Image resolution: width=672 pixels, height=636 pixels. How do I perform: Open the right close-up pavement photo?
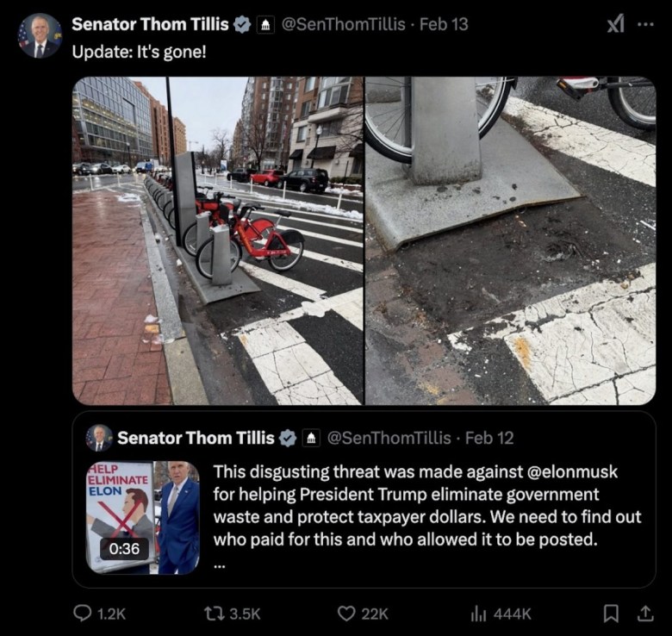click(510, 240)
